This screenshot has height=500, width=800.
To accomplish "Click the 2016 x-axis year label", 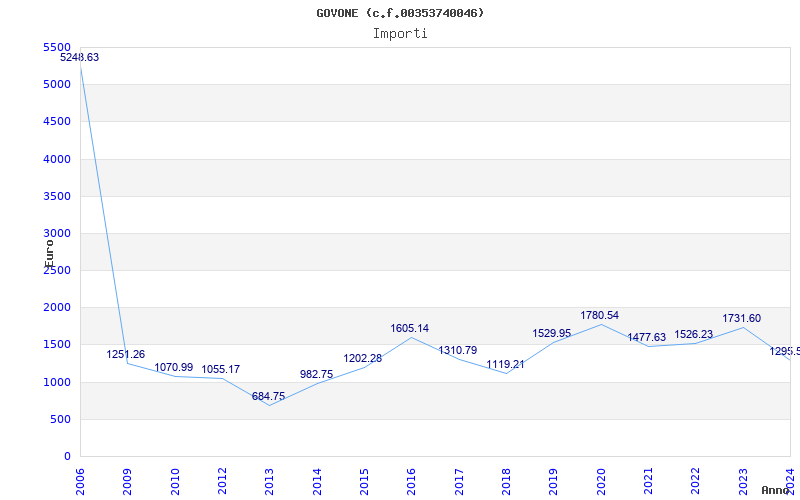I will point(411,482).
